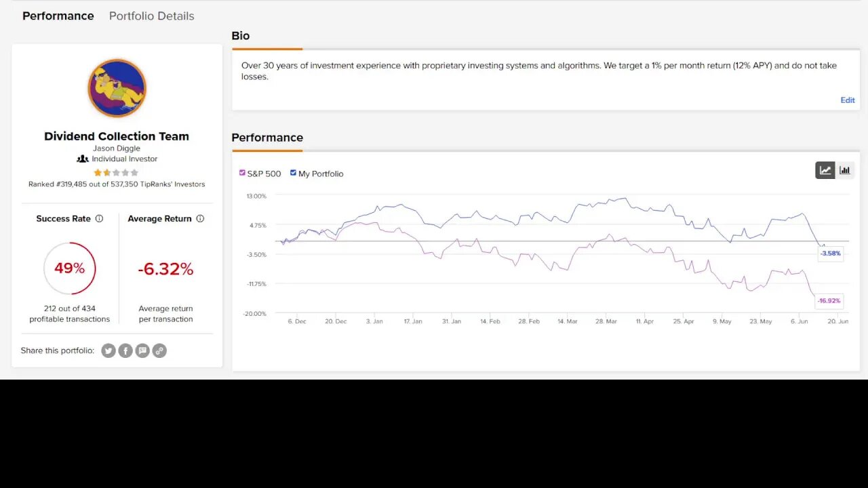Copy portfolio link icon

(159, 350)
